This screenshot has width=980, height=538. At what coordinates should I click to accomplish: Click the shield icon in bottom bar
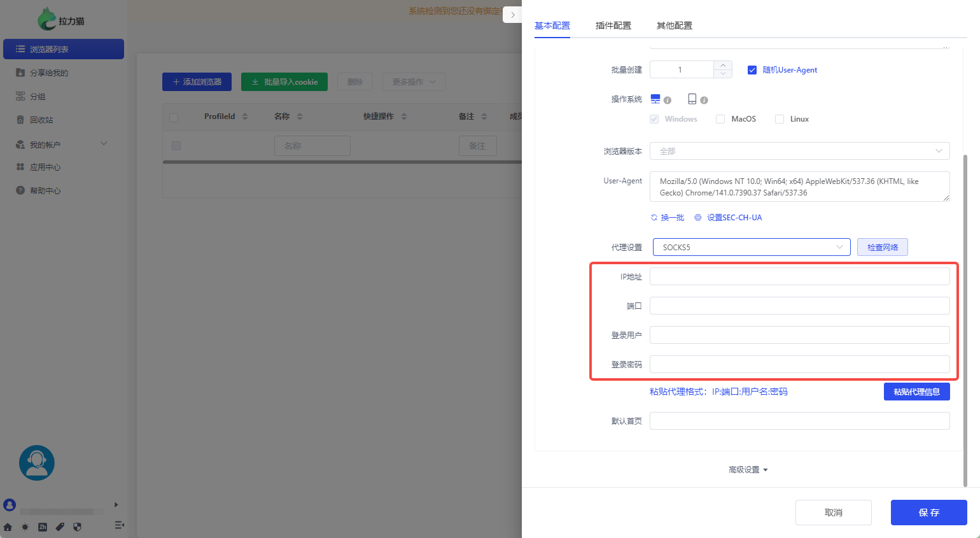tap(77, 527)
